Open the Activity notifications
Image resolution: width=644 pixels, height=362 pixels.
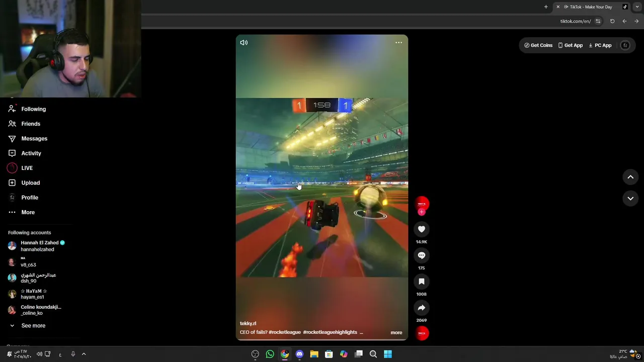point(25,153)
